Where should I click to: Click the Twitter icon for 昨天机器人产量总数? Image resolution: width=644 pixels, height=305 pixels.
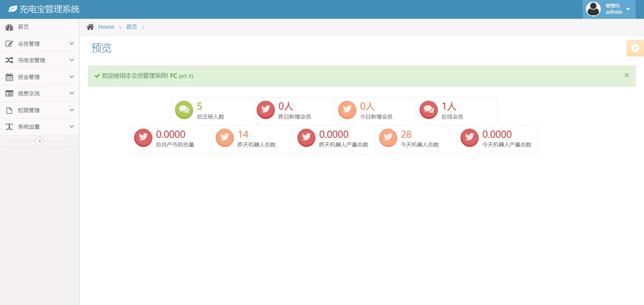click(306, 138)
